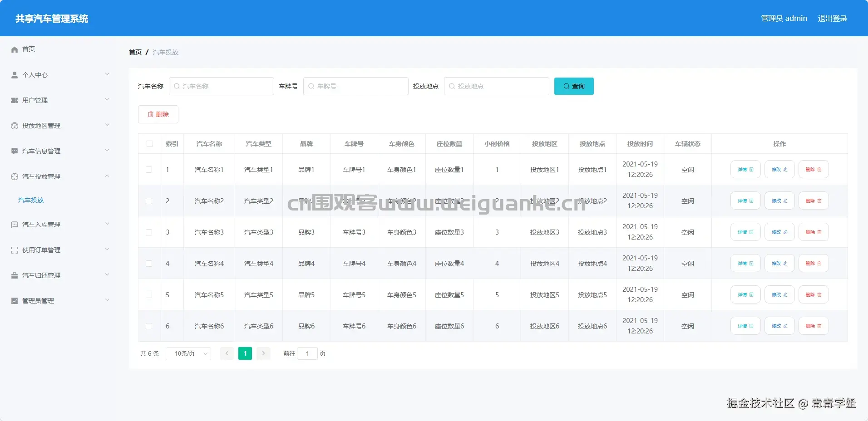
Task: Click the 汽车投放管理 sidebar icon
Action: (x=15, y=176)
